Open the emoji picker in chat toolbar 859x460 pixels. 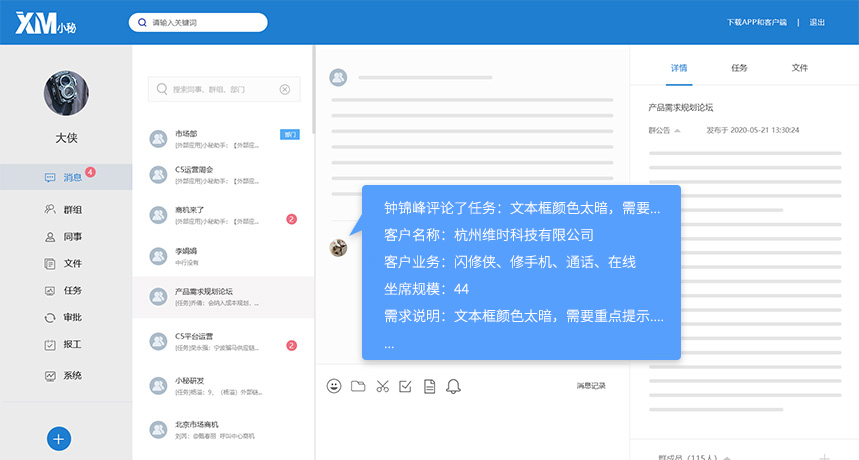coord(334,386)
